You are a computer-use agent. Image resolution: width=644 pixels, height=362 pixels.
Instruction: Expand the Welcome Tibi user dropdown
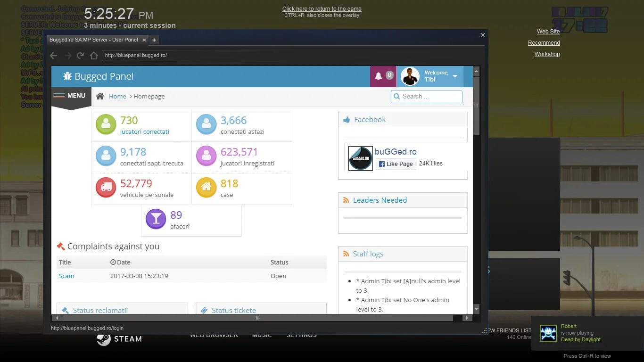pyautogui.click(x=455, y=76)
